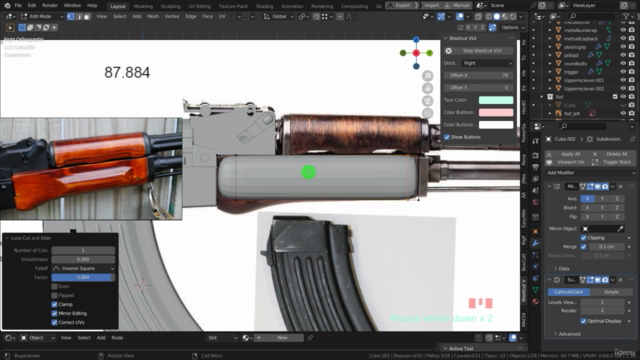Open the Options dropdown in viewport header
Screen dimensions: 640x360
click(x=513, y=28)
